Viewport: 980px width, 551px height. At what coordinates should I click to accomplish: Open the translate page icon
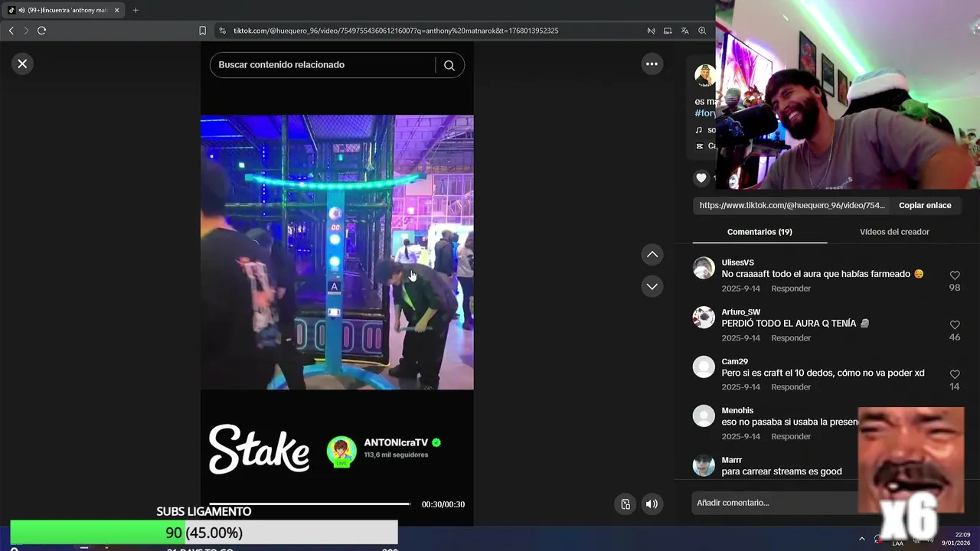click(684, 31)
